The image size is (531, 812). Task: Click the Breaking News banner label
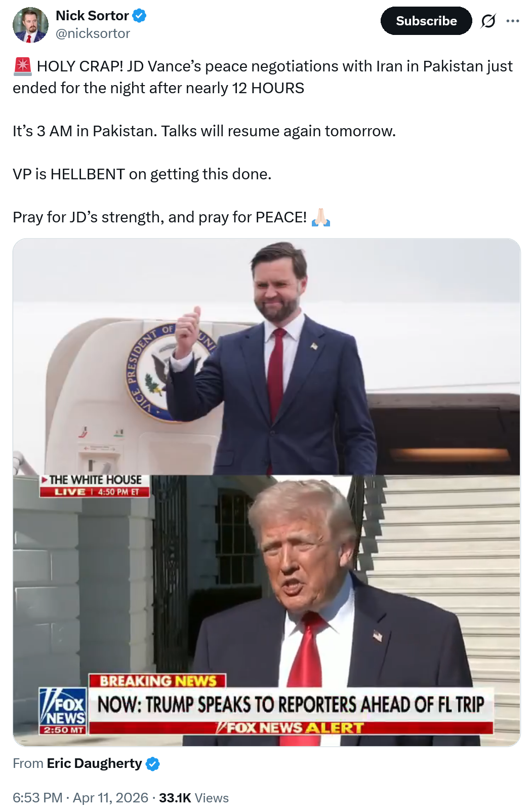point(157,681)
